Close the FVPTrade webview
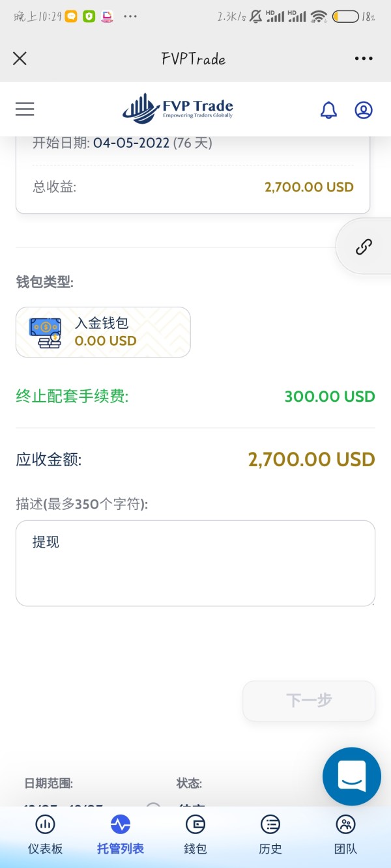Viewport: 391px width, 868px height. click(x=20, y=59)
